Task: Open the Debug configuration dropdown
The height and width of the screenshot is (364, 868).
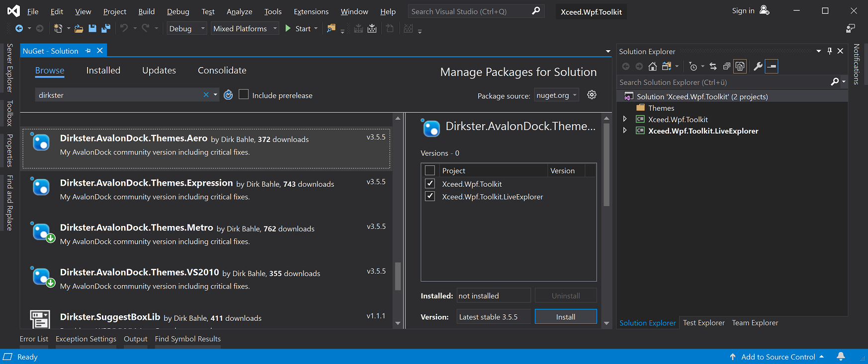Action: tap(187, 29)
